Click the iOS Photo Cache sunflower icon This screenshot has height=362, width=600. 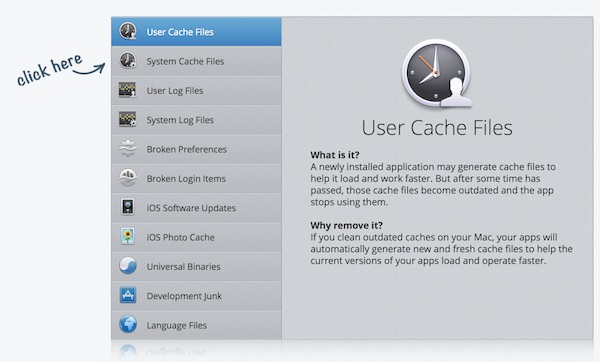pyautogui.click(x=127, y=236)
